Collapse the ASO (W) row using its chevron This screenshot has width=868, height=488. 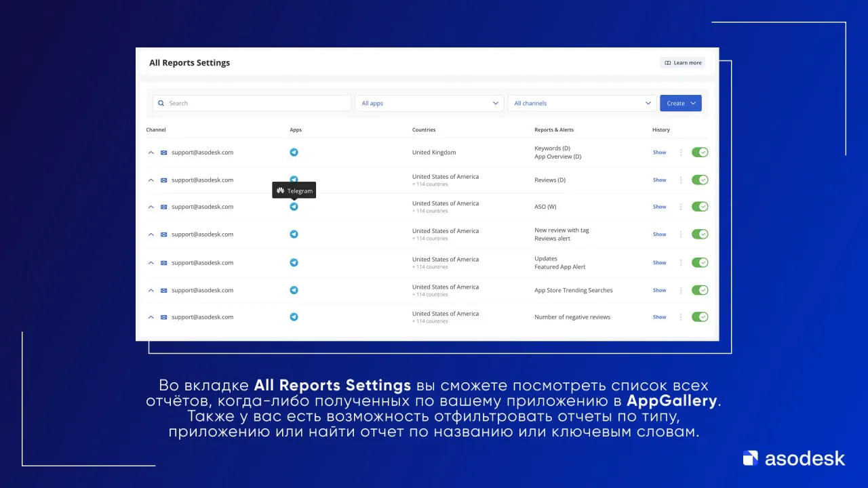(151, 206)
